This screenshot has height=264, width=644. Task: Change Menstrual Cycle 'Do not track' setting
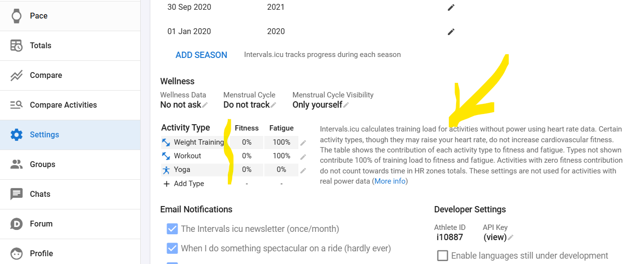coord(274,105)
